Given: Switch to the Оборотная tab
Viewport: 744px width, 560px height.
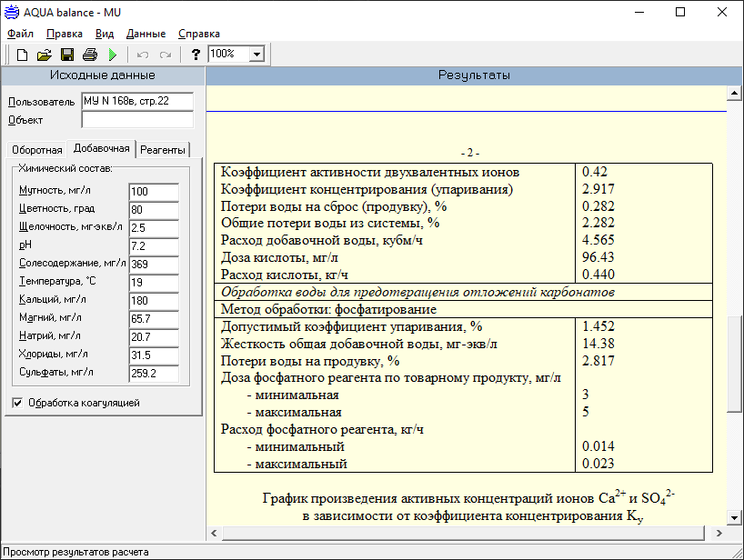Looking at the screenshot, I should point(37,150).
